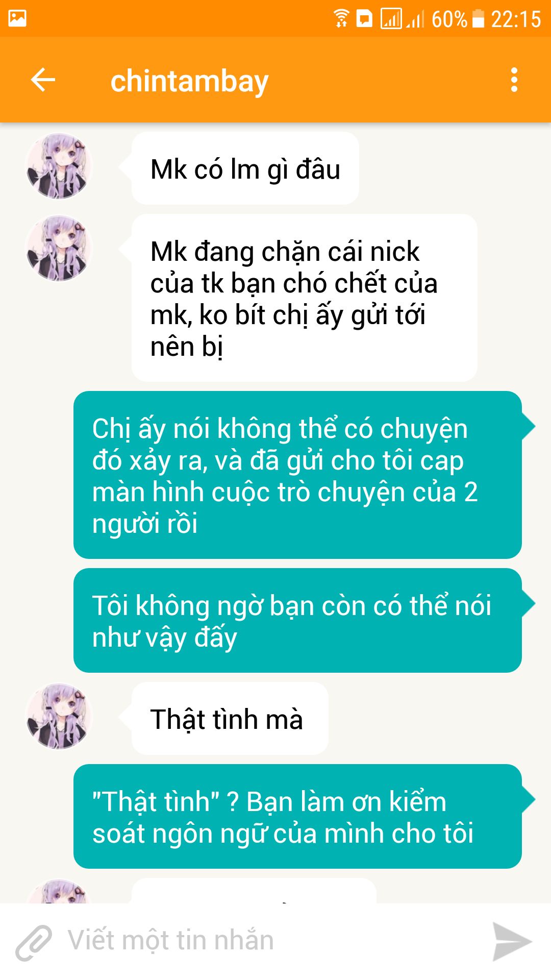This screenshot has width=551, height=980.
Task: Select the 'Bạn làm ơn kiểm soát' message bubble
Action: coord(297,817)
